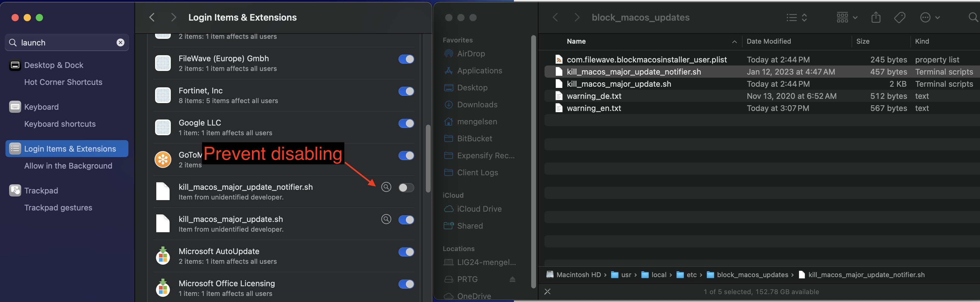Toggle the GoTo background item switch
Screen dimensions: 980x302
(406, 155)
